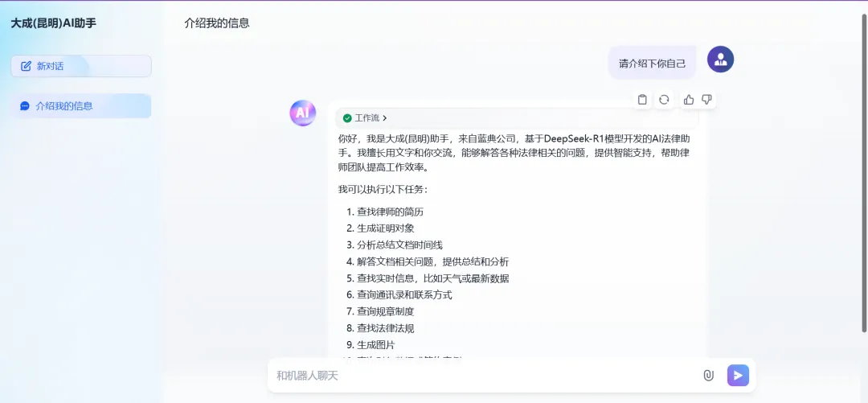Image resolution: width=868 pixels, height=403 pixels.
Task: Click the 大成(昆明)AI助手 title
Action: click(x=53, y=23)
